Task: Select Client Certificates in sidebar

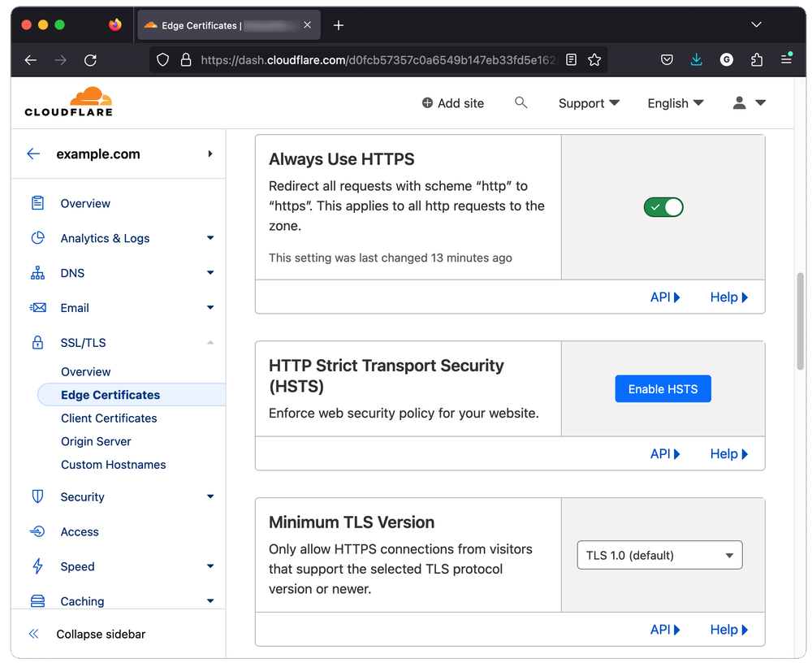Action: point(109,418)
